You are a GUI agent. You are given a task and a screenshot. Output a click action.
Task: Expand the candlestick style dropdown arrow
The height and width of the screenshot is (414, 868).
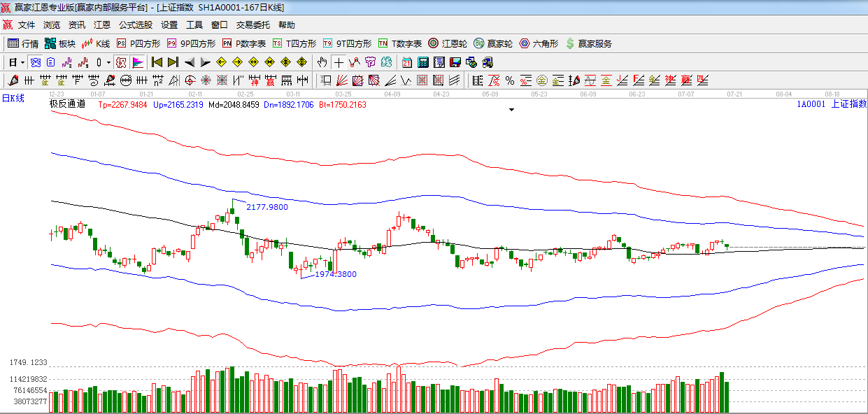(x=108, y=62)
